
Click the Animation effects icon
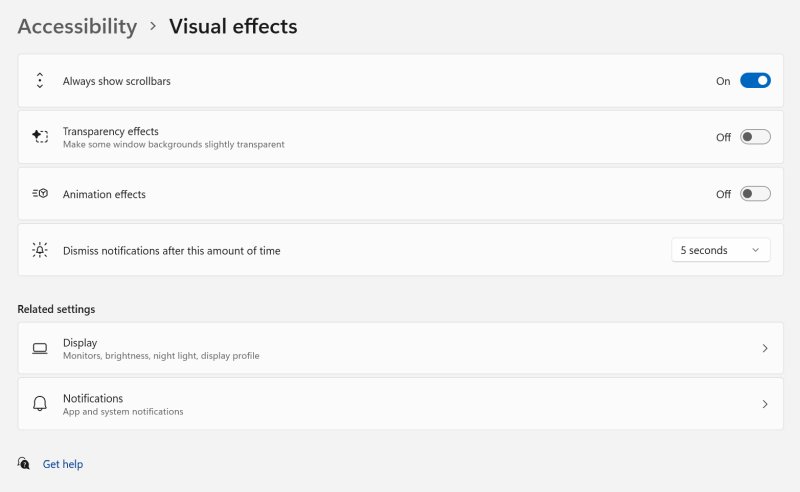tap(40, 194)
